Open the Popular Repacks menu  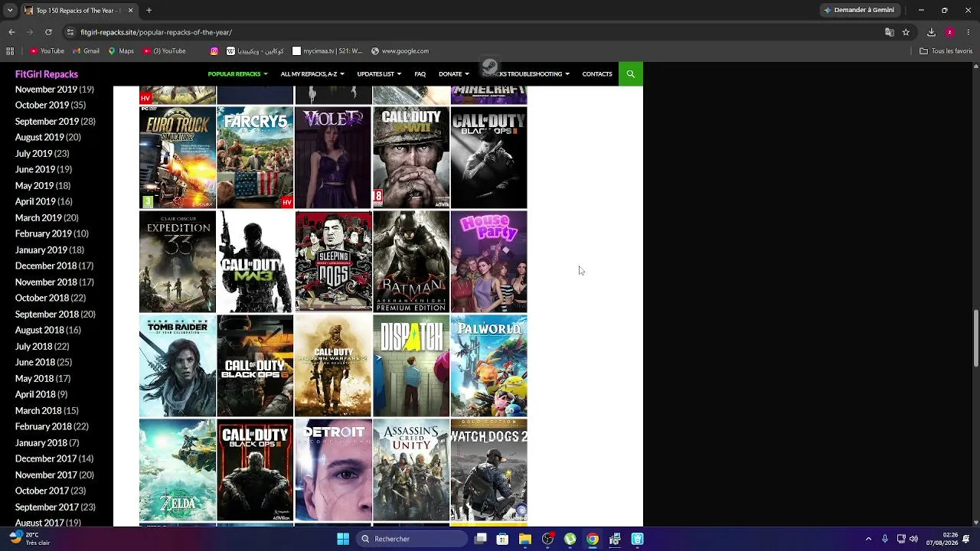[x=237, y=74]
